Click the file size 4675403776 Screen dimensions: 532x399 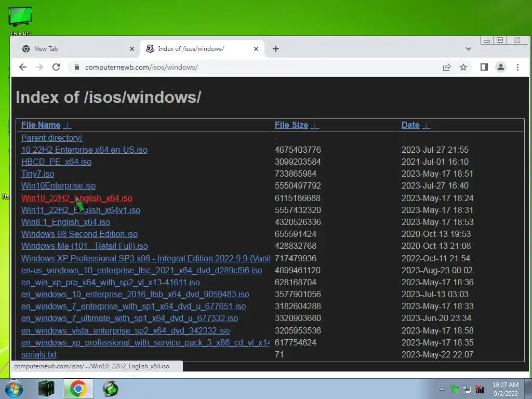[298, 150]
